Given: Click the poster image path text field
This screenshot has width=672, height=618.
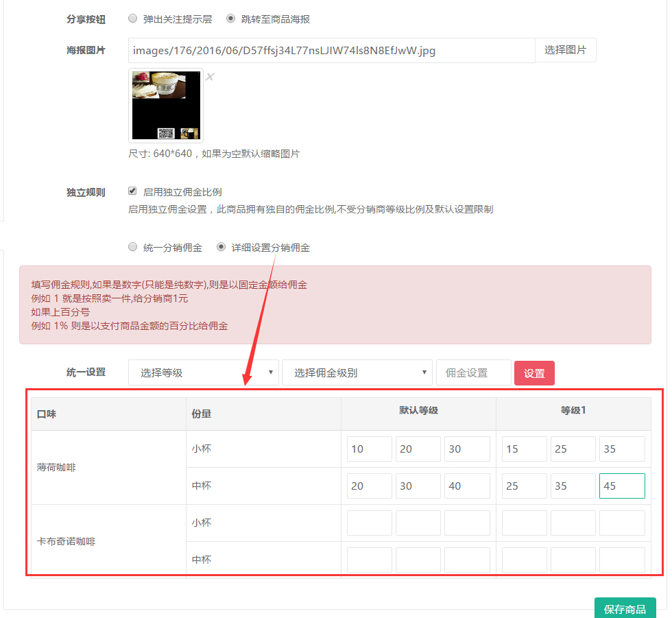Looking at the screenshot, I should (331, 50).
